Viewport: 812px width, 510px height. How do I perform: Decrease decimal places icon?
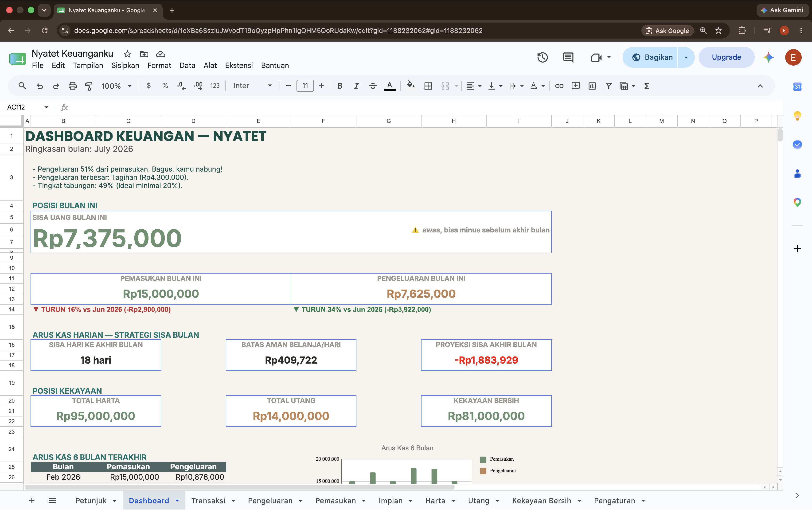(181, 86)
